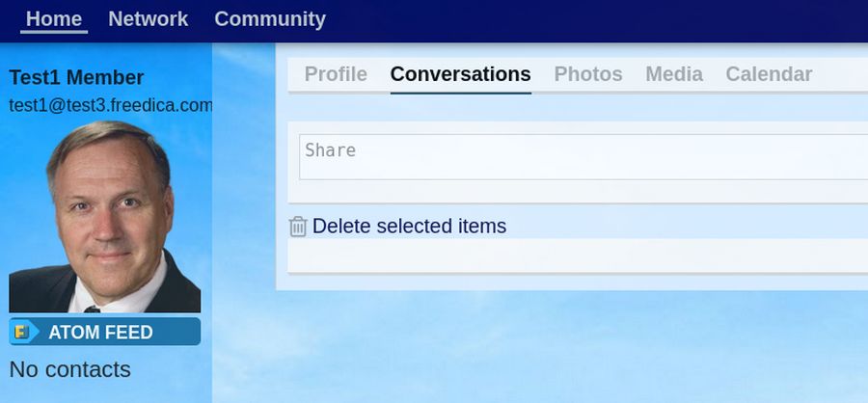Focus the Share text box
This screenshot has height=403, width=868.
click(579, 156)
